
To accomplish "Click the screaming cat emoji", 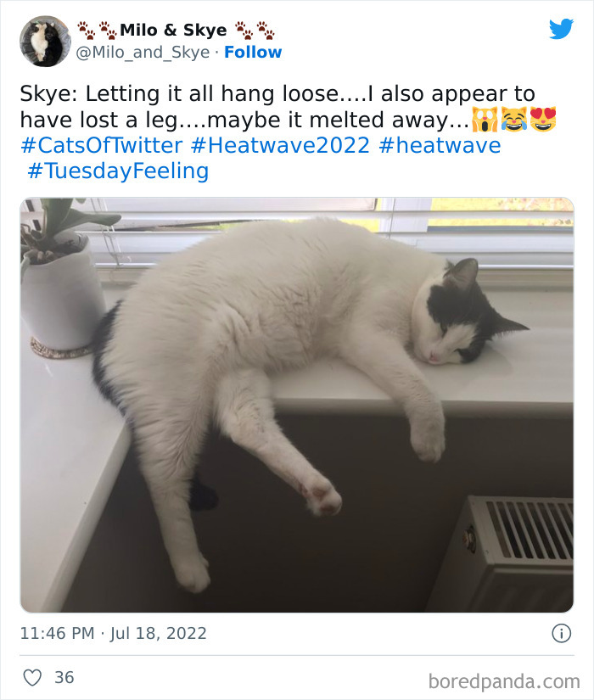I will pos(485,120).
